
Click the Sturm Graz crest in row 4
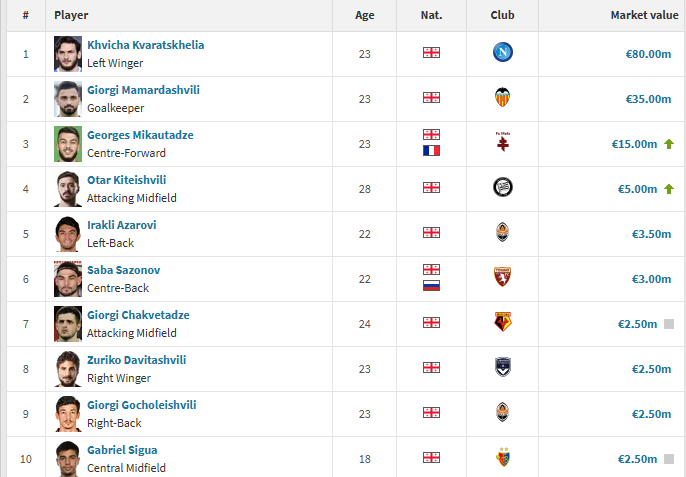pyautogui.click(x=502, y=188)
